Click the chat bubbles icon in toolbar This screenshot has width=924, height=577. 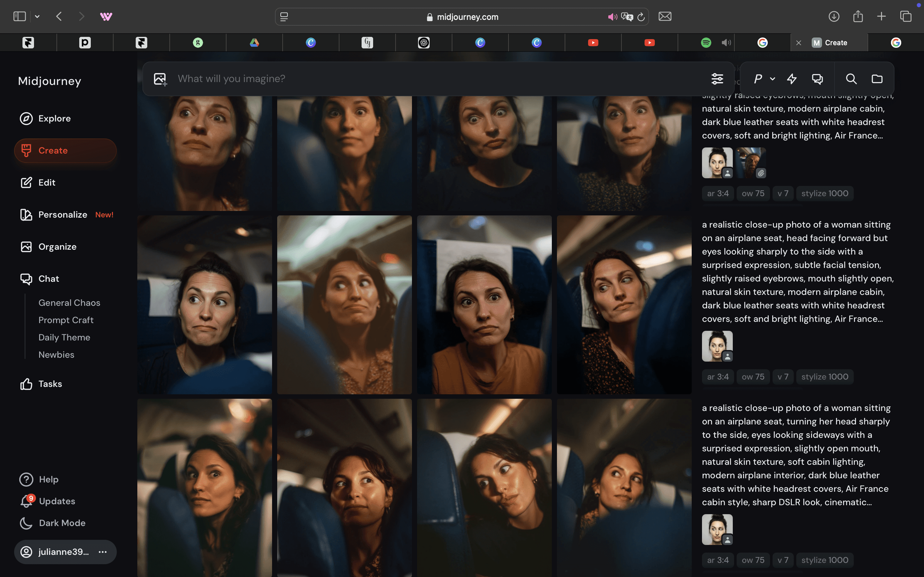click(x=817, y=79)
